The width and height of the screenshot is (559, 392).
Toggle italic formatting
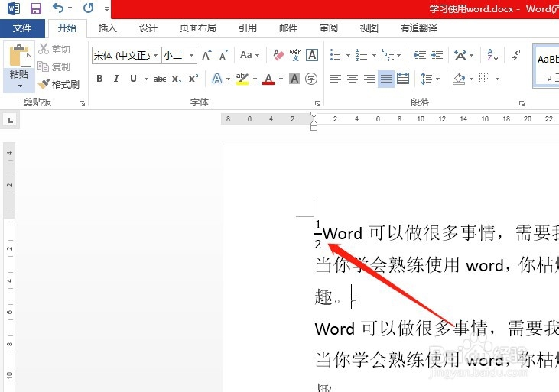(x=116, y=79)
